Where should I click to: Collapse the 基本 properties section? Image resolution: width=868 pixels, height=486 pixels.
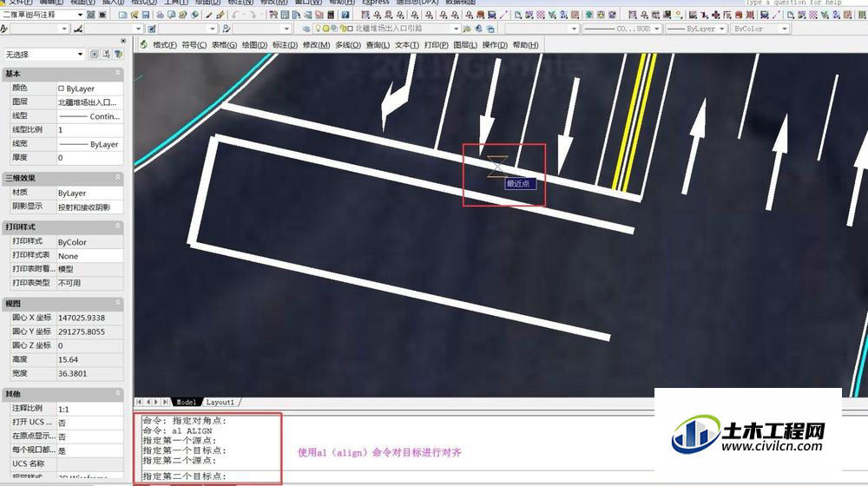(117, 73)
